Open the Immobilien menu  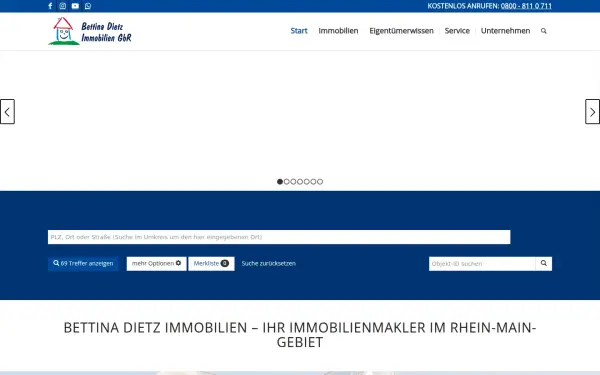pyautogui.click(x=338, y=31)
